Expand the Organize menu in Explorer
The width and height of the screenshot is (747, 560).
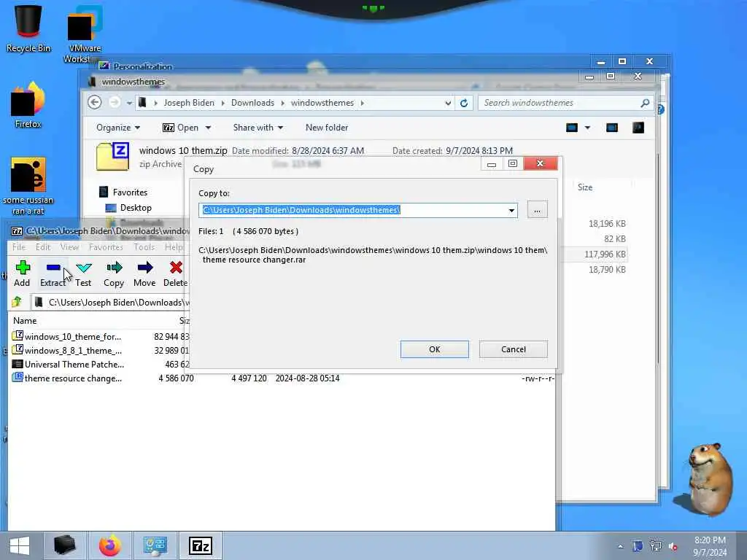click(x=118, y=128)
